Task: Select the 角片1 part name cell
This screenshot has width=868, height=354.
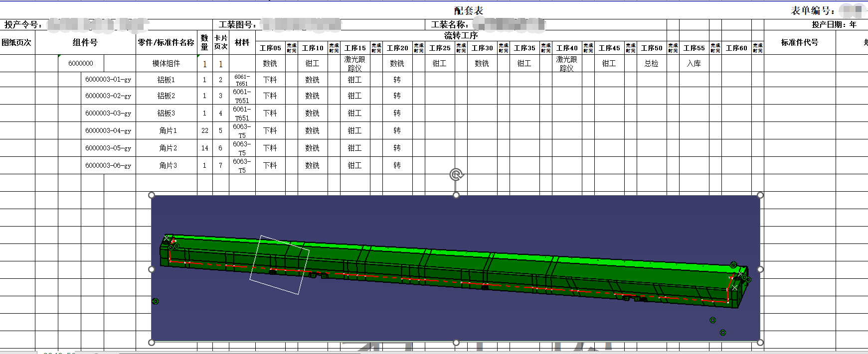Action: point(168,130)
